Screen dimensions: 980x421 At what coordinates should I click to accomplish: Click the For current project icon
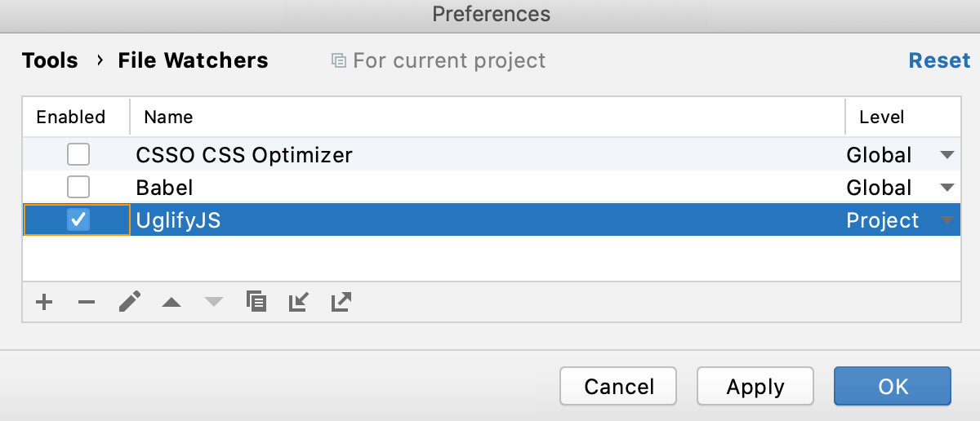338,60
